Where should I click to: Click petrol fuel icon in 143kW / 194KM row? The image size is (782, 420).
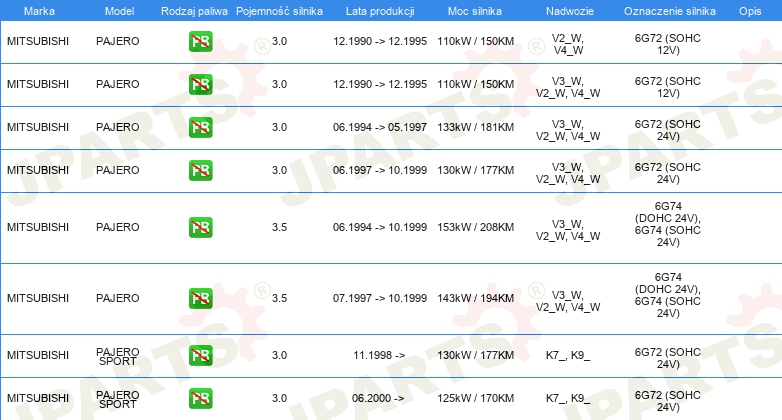tap(200, 298)
